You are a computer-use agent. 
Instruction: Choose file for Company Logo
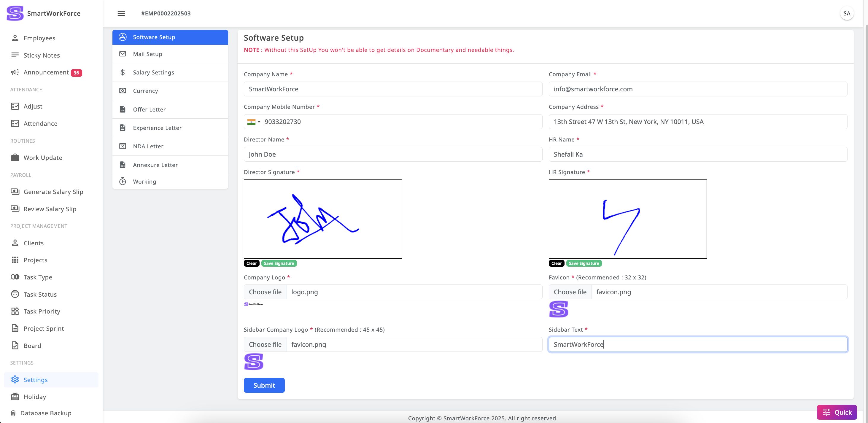[x=265, y=292]
